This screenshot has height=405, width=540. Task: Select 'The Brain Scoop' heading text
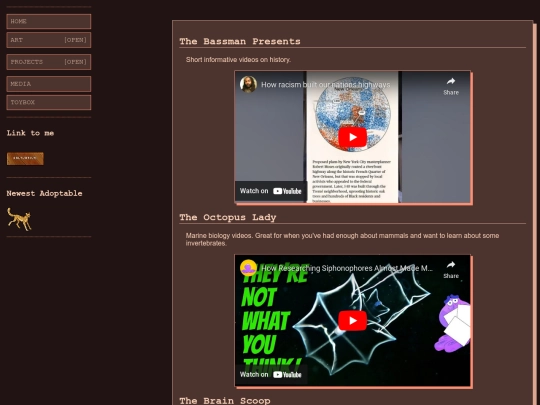pyautogui.click(x=225, y=401)
